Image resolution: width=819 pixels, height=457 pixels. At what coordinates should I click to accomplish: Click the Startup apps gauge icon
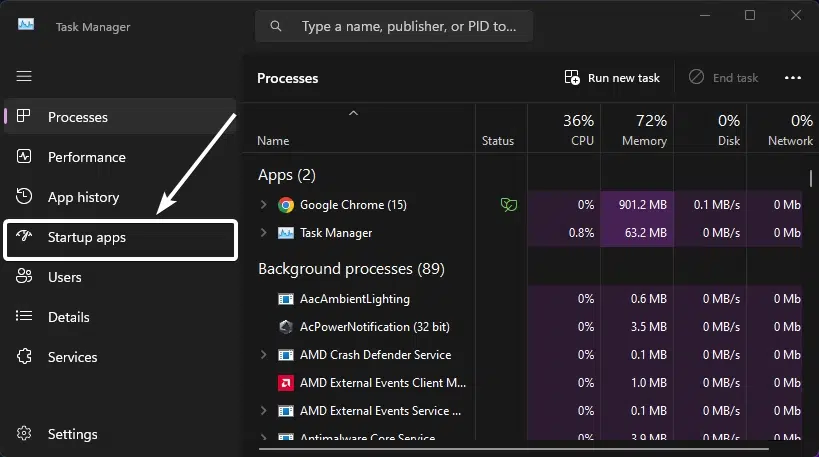click(24, 236)
